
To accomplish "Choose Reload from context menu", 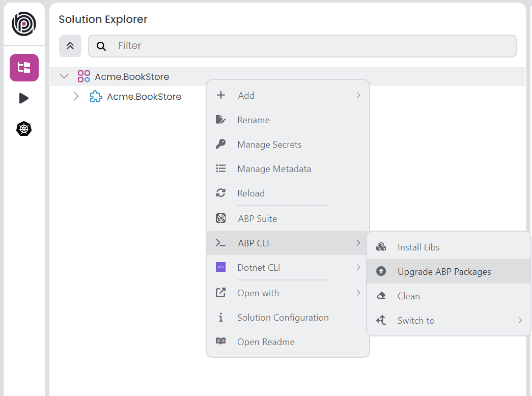I will 288,193.
